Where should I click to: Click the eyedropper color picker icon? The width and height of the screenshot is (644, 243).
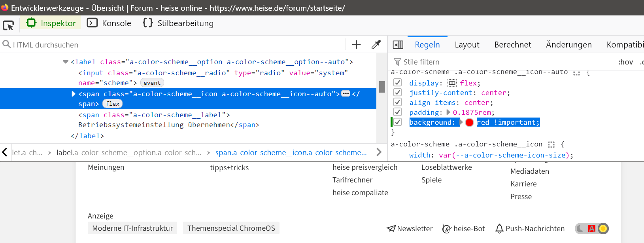click(x=376, y=45)
